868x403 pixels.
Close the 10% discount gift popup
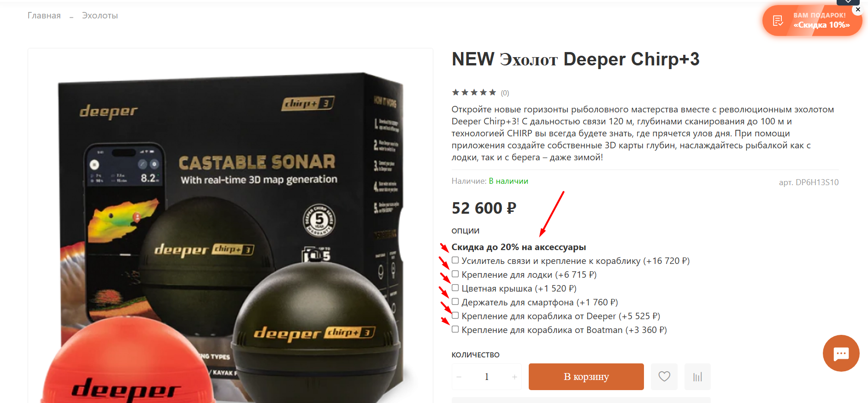click(858, 9)
